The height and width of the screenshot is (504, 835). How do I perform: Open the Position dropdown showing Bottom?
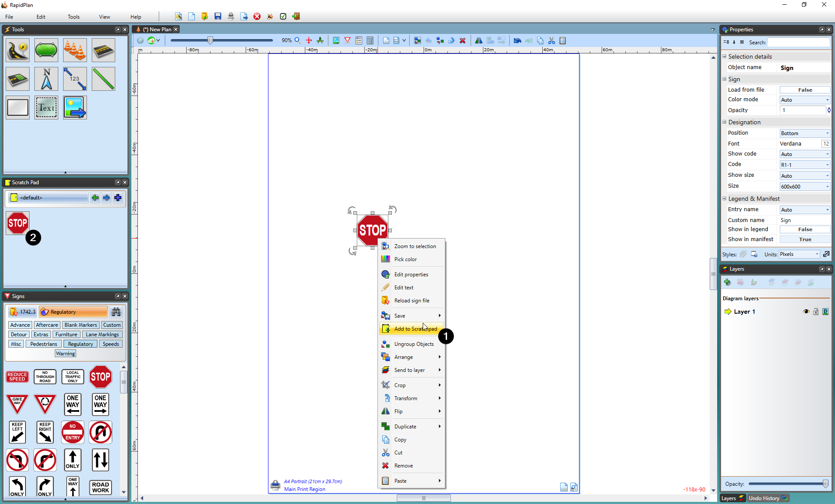coord(805,133)
